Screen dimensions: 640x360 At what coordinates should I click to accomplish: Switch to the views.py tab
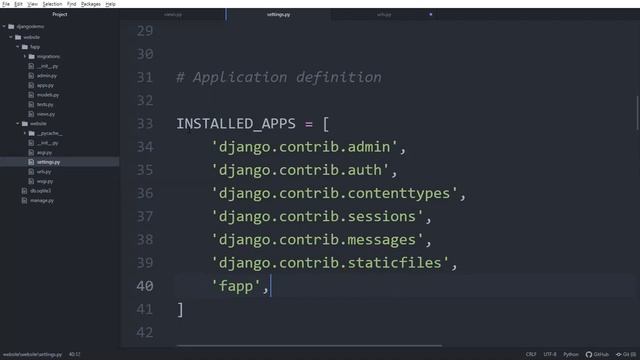pos(173,14)
